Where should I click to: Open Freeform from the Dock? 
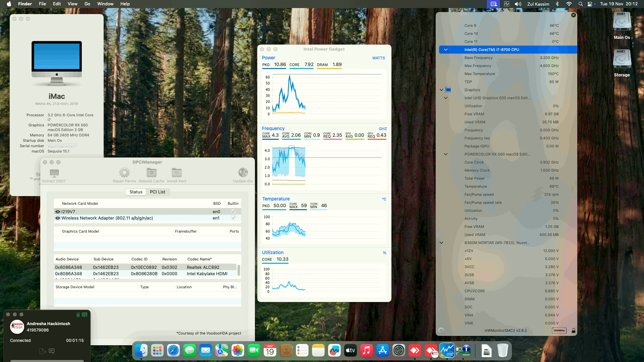[x=334, y=350]
